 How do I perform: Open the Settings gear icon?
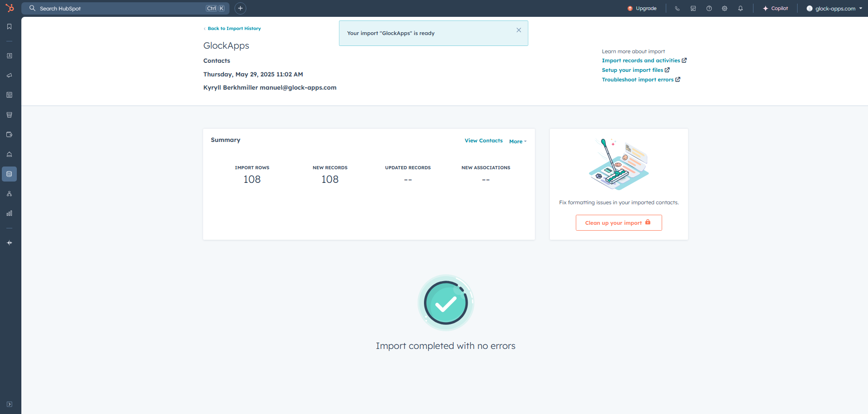tap(724, 8)
